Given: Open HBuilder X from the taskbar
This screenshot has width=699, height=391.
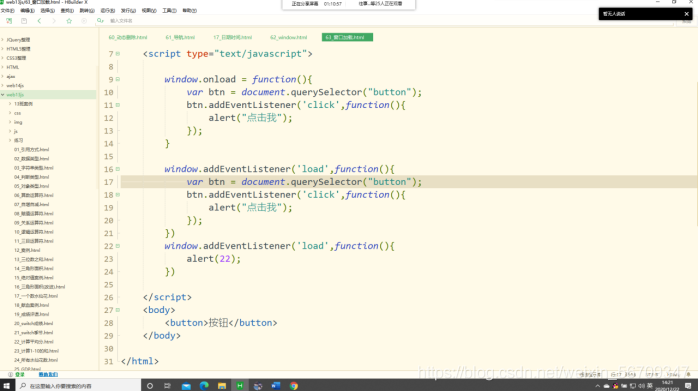Looking at the screenshot, I should click(240, 386).
